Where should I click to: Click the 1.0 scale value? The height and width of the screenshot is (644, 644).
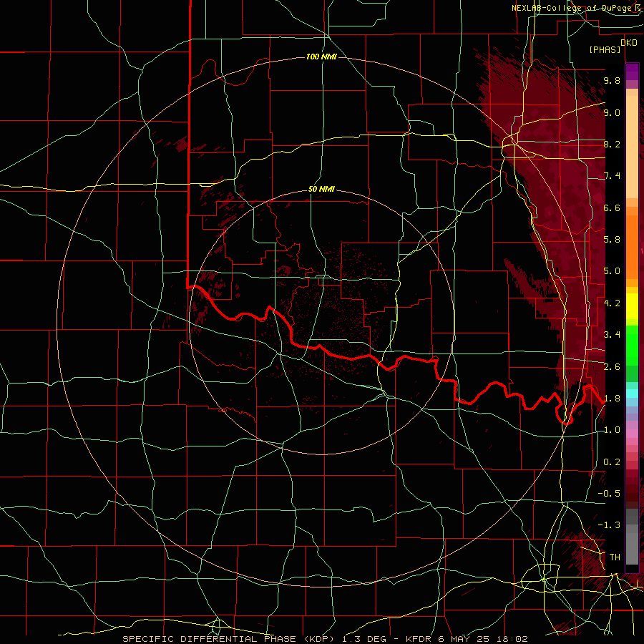coord(612,430)
